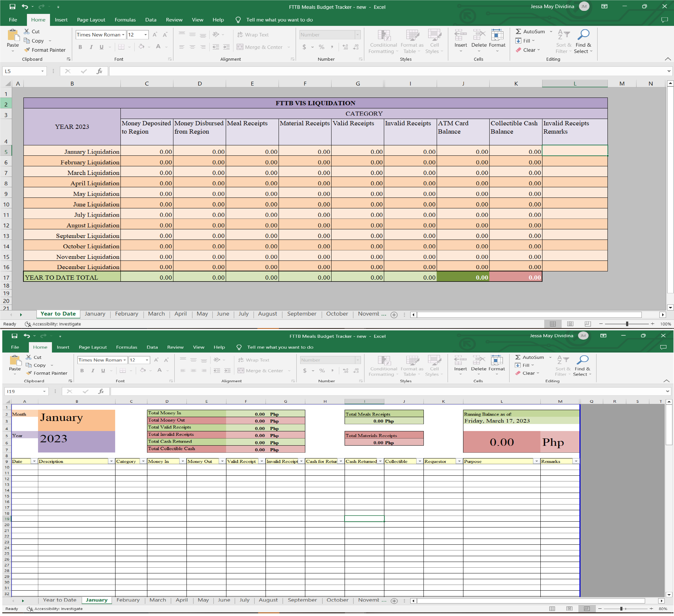Toggle Bold in the top window ribbon
This screenshot has width=674, height=616.
(80, 47)
